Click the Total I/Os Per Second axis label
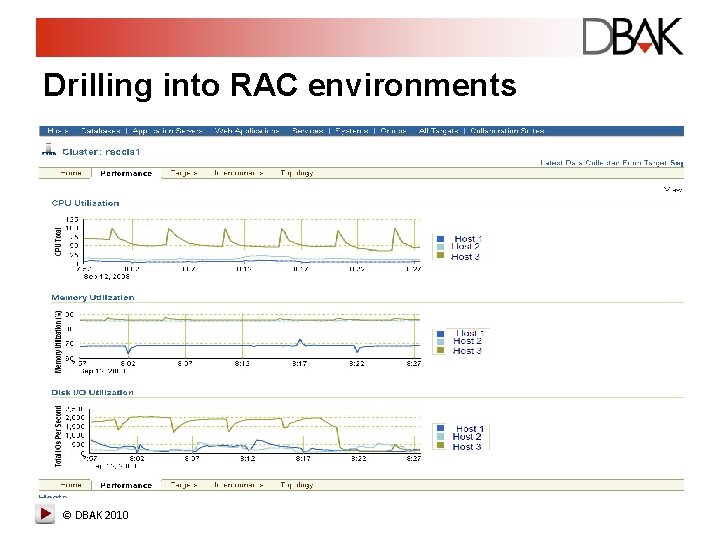 tap(58, 436)
